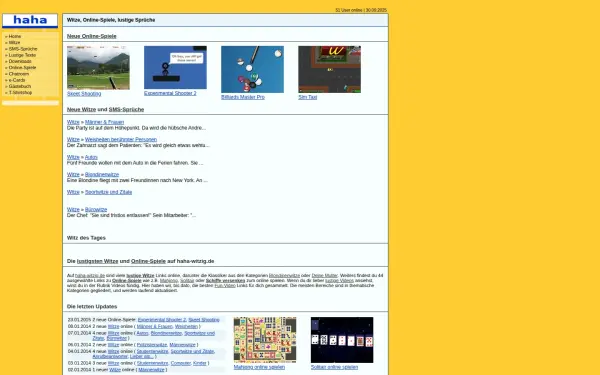Click the Sim Taxi text link
Screen dimensions: 600x375
tap(308, 97)
